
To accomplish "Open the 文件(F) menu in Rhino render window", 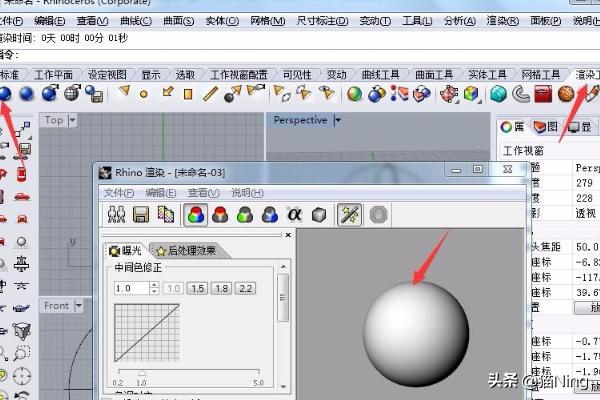I will [x=119, y=193].
